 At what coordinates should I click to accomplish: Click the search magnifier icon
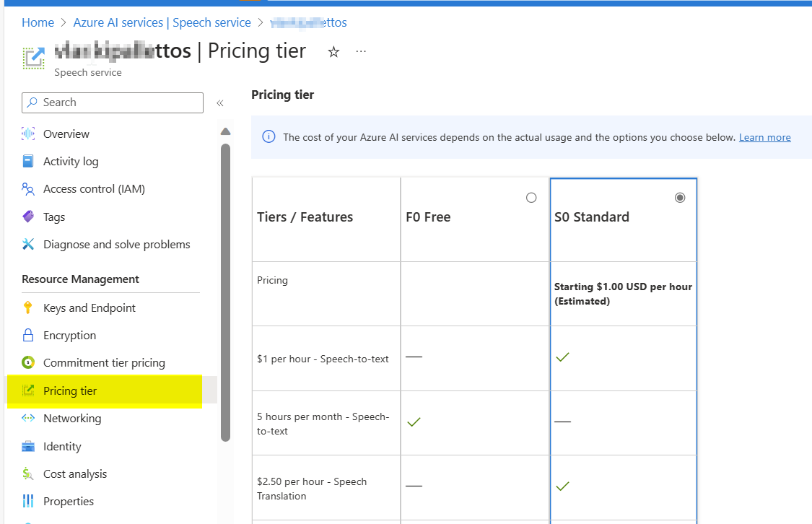click(32, 102)
